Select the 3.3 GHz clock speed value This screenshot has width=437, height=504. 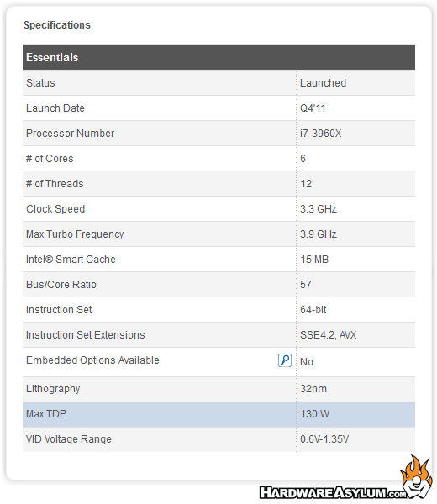(319, 209)
